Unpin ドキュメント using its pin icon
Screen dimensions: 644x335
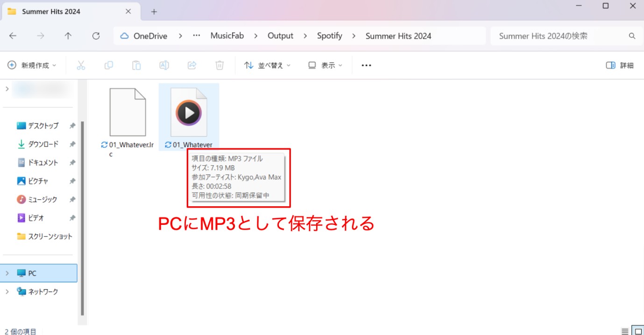(x=72, y=162)
